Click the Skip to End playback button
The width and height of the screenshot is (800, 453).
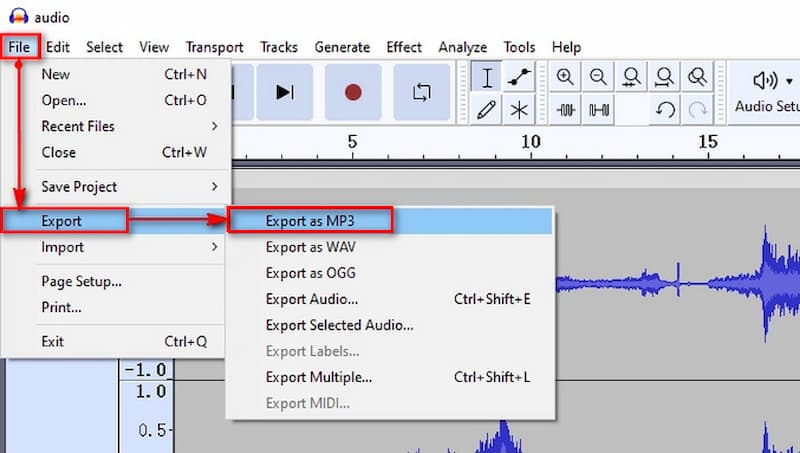(x=285, y=92)
